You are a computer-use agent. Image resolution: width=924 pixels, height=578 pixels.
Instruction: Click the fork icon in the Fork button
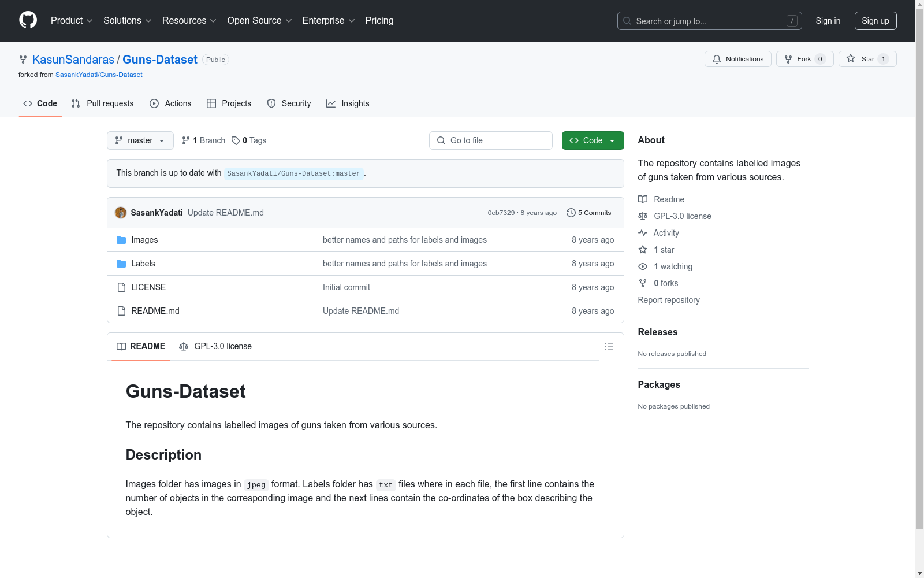788,59
